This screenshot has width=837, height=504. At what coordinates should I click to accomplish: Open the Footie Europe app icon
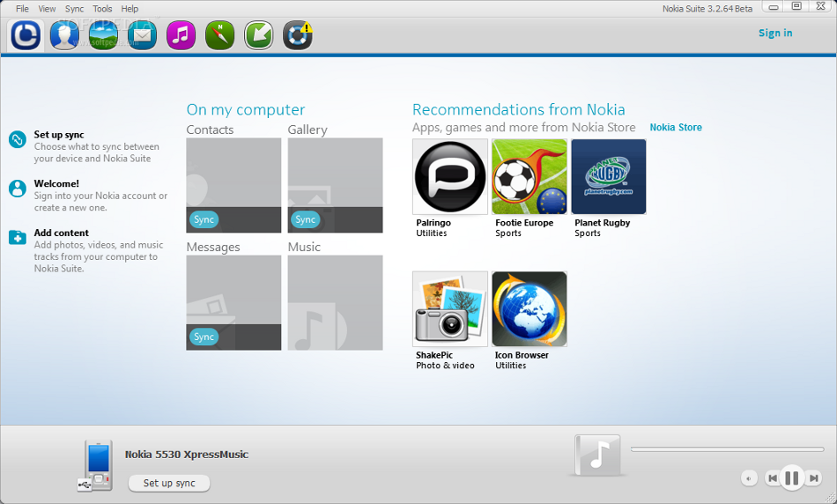point(529,177)
